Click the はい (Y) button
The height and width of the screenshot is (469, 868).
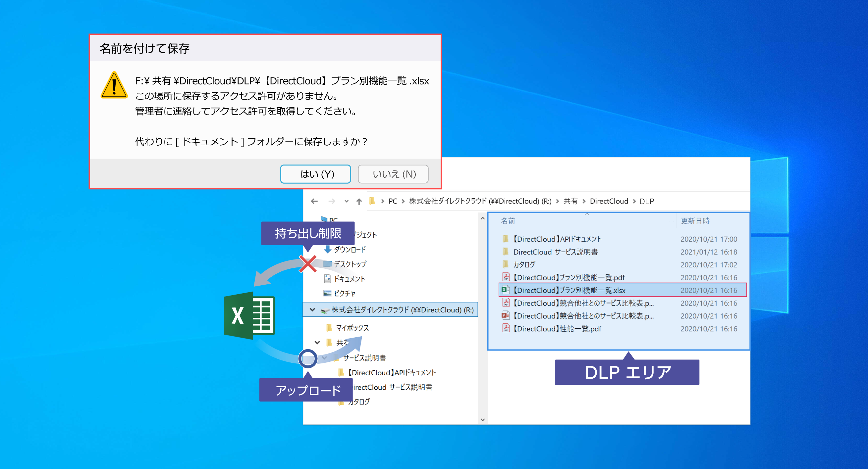click(315, 174)
